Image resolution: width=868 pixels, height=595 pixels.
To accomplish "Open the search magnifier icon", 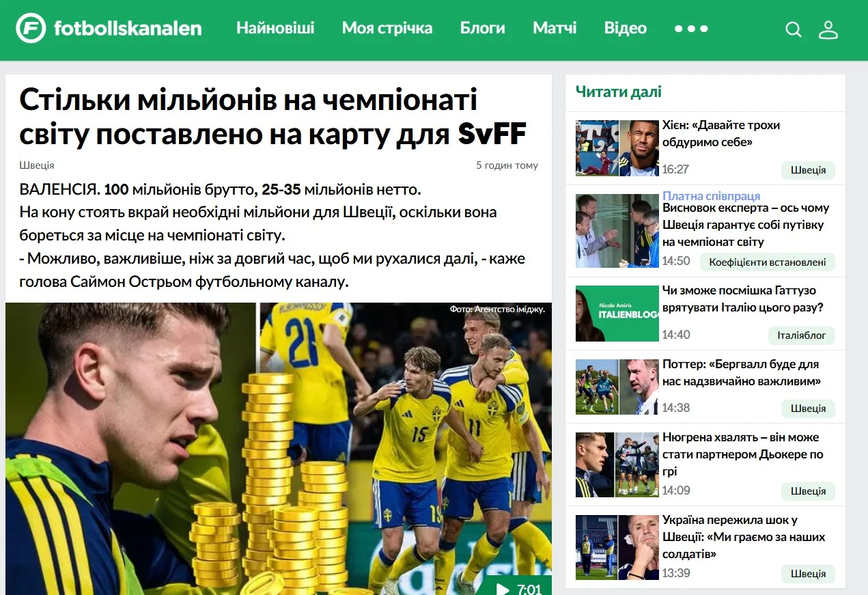I will [793, 29].
